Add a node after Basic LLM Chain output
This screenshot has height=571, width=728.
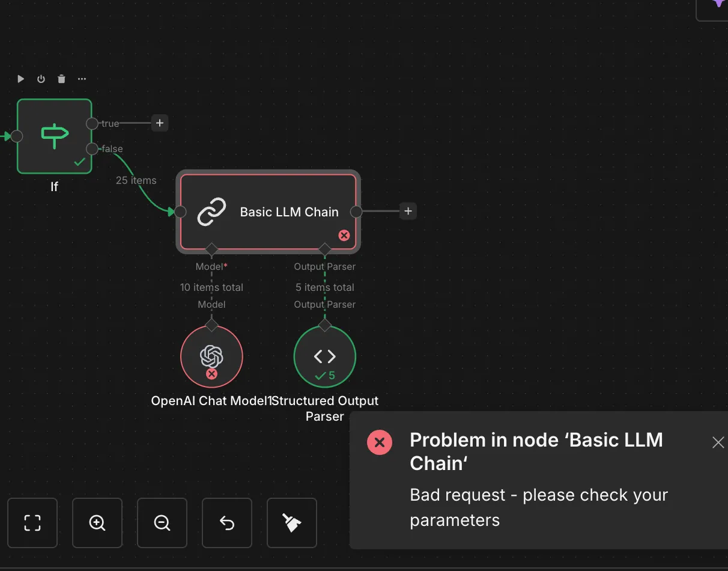(408, 211)
